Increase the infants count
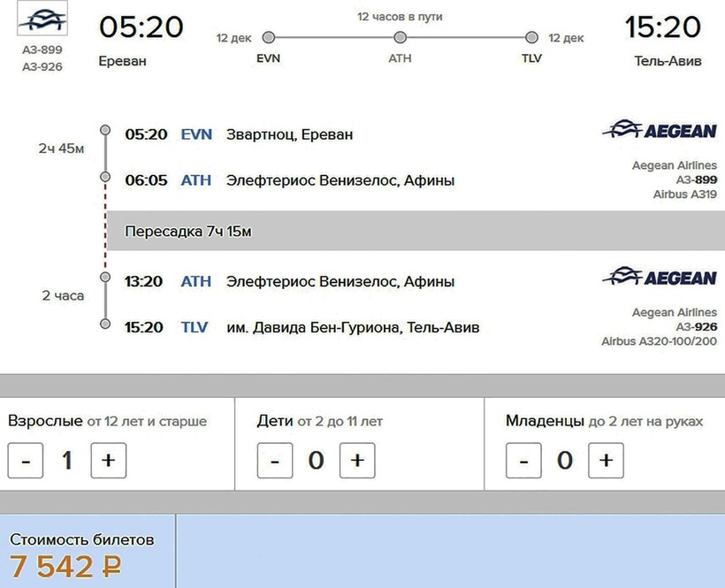The image size is (725, 588). click(606, 461)
